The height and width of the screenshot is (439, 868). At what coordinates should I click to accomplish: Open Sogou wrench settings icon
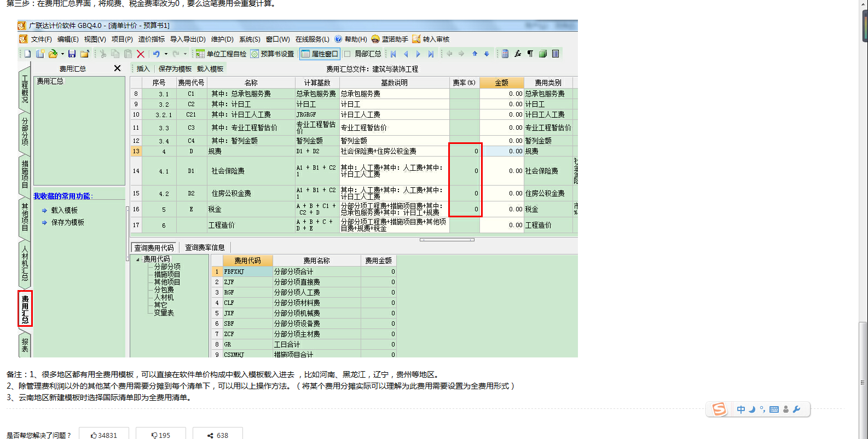click(796, 409)
